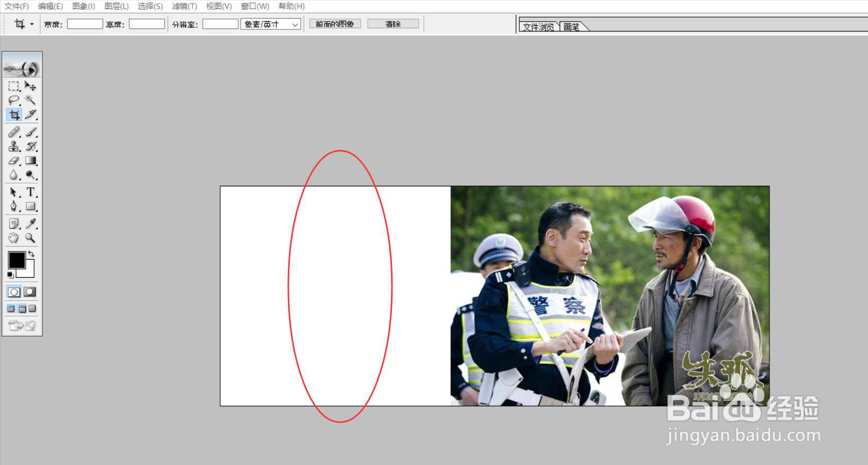
Task: Open the 图象(I) menu
Action: coord(84,6)
